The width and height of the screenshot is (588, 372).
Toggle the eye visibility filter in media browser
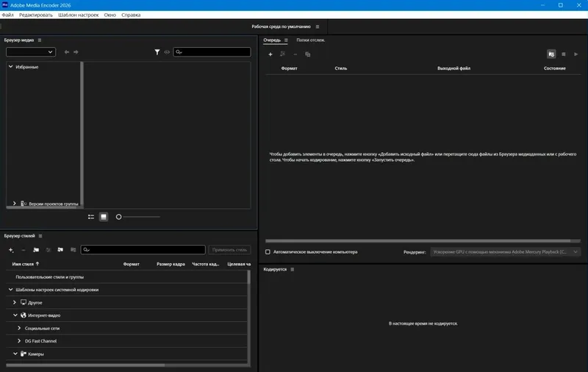click(x=167, y=52)
